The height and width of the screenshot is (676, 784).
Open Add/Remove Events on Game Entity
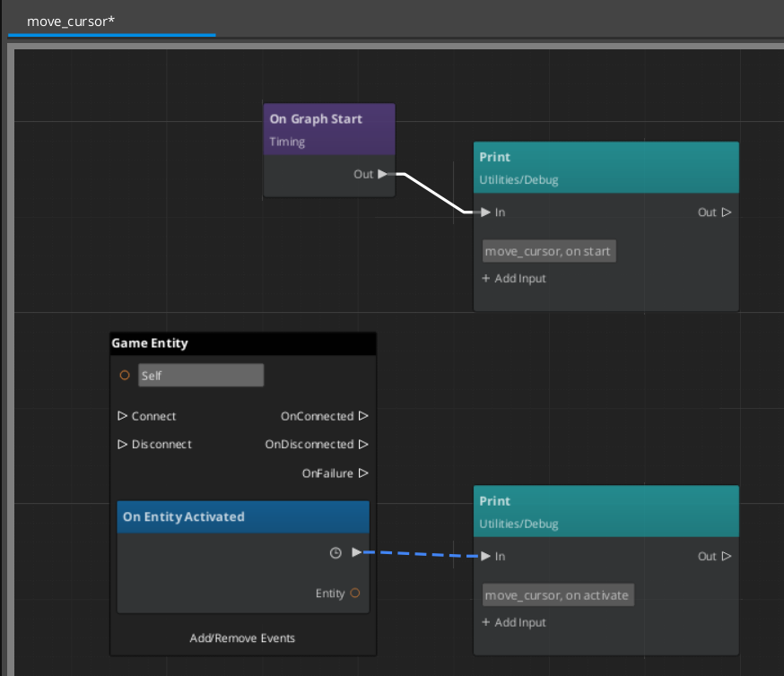point(242,637)
